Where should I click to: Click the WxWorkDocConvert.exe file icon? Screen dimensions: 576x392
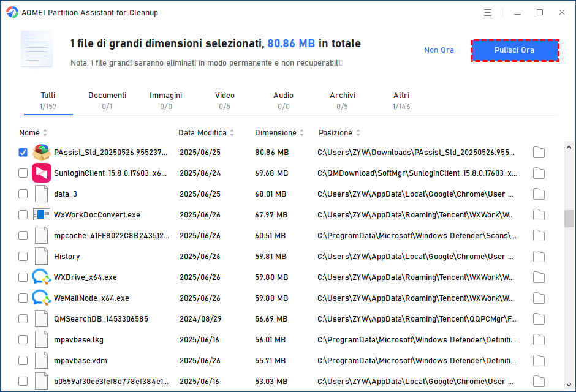click(41, 214)
